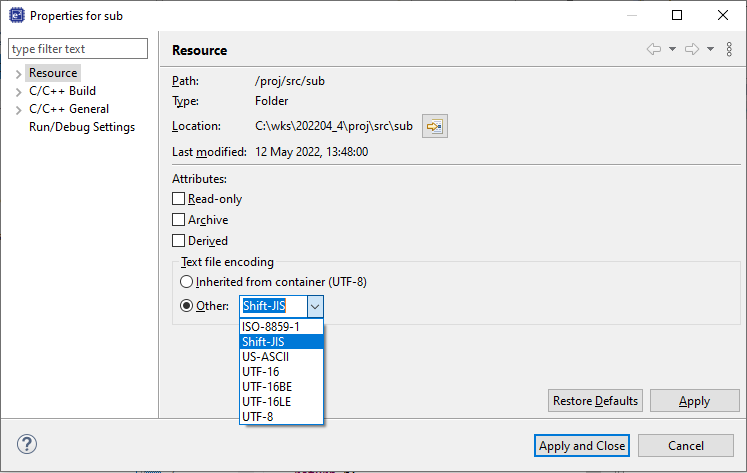Click the Show In System Explorer icon
The image size is (747, 473).
click(x=434, y=126)
